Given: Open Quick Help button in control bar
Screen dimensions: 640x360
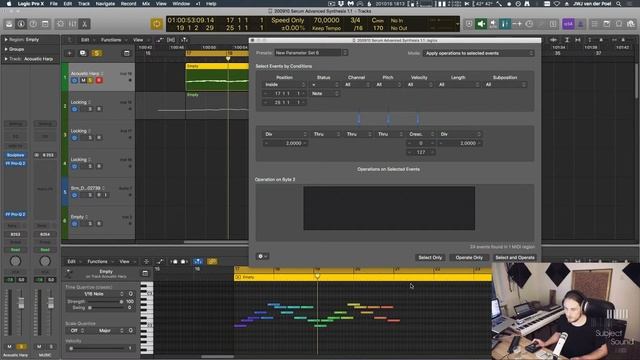Looking at the screenshot, I should click(x=33, y=24).
